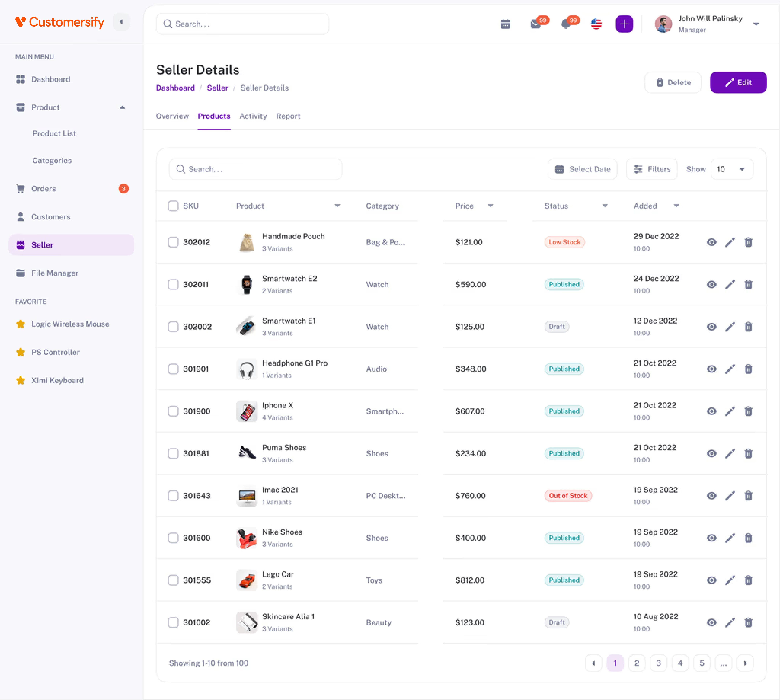Open the user profile dropdown arrow
Image resolution: width=780 pixels, height=700 pixels.
(x=756, y=24)
